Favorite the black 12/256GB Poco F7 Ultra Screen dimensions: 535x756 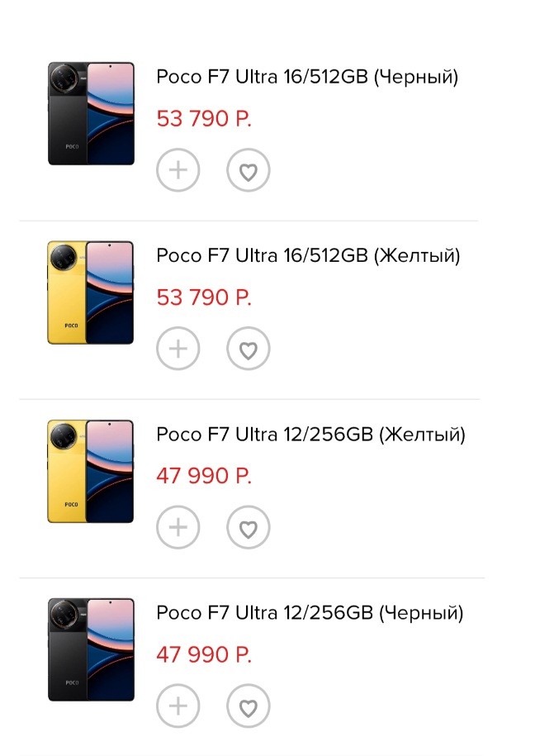[x=249, y=706]
